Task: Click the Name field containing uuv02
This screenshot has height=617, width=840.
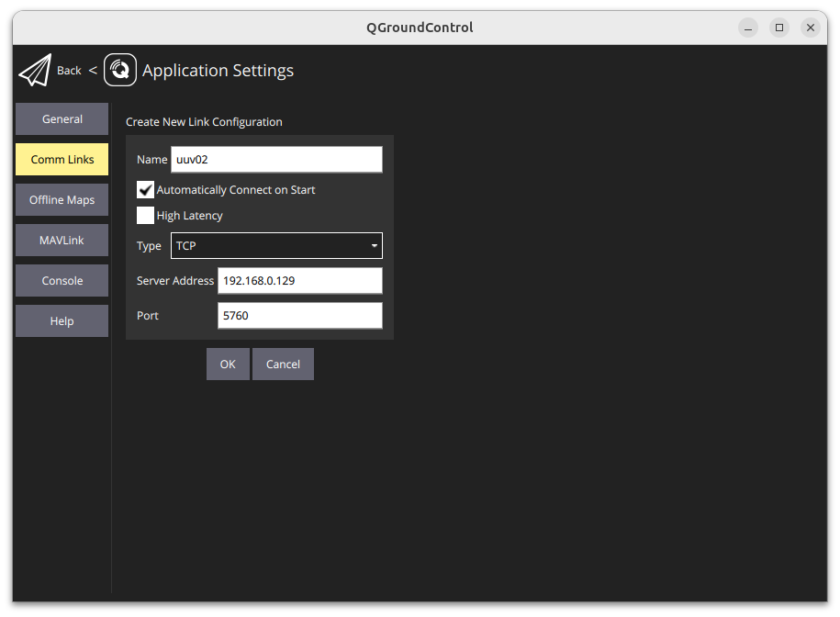Action: point(276,160)
